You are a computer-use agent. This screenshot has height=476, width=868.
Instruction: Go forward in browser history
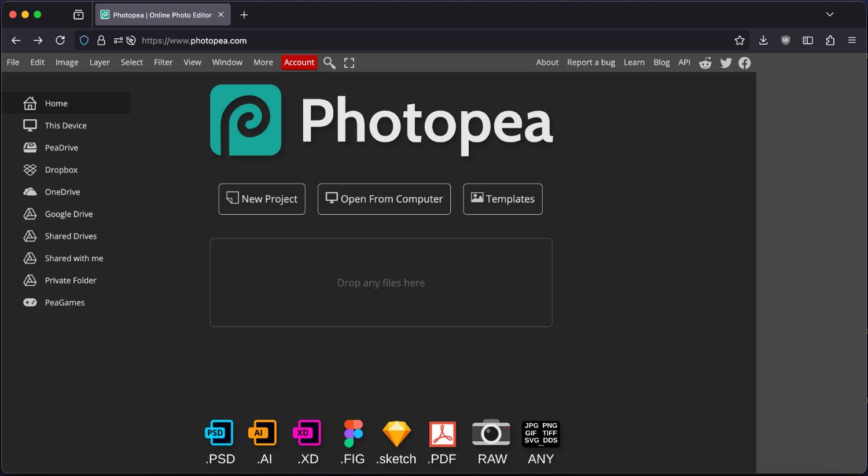point(38,41)
